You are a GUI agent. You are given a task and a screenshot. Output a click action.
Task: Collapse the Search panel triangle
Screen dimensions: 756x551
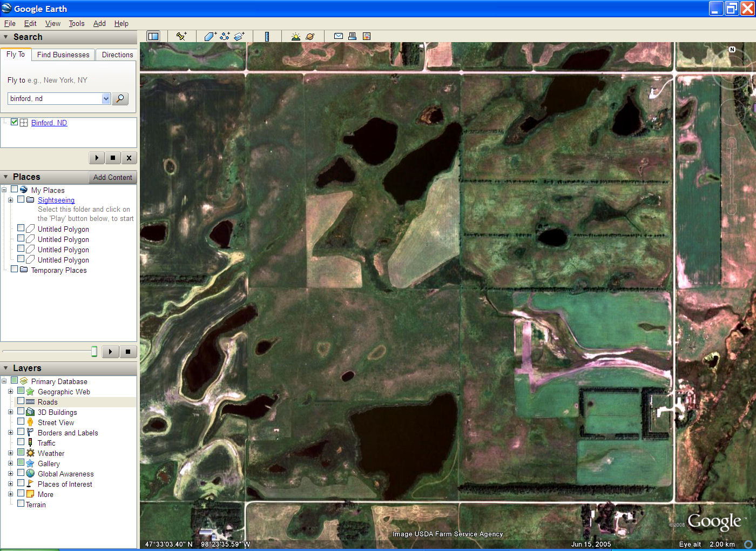(6, 37)
